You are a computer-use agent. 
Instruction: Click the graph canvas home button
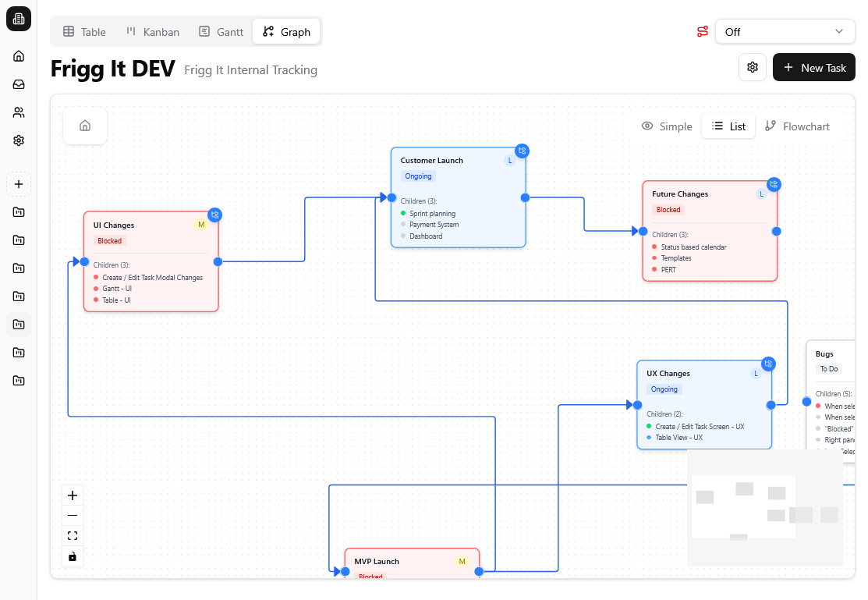[x=85, y=126]
